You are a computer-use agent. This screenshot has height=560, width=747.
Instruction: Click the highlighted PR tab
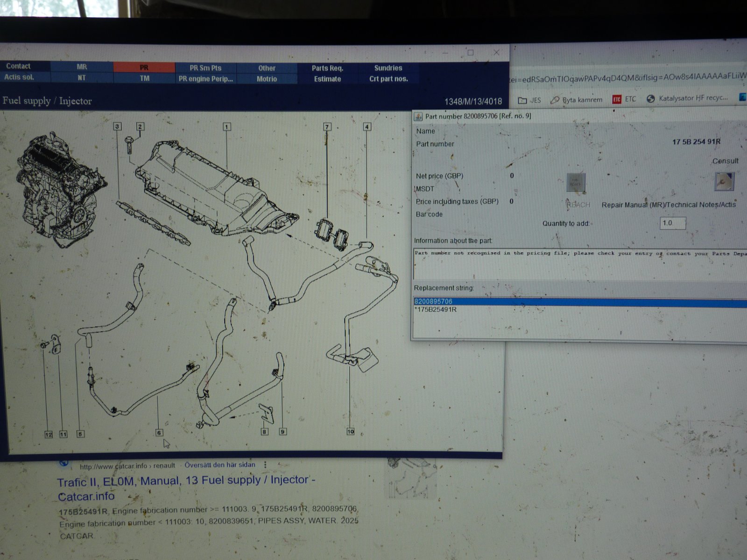click(144, 67)
